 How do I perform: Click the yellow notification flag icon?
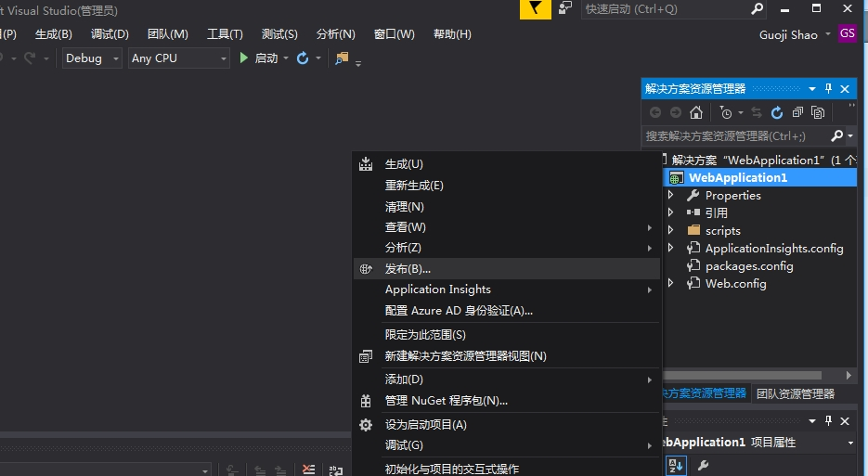click(x=536, y=9)
